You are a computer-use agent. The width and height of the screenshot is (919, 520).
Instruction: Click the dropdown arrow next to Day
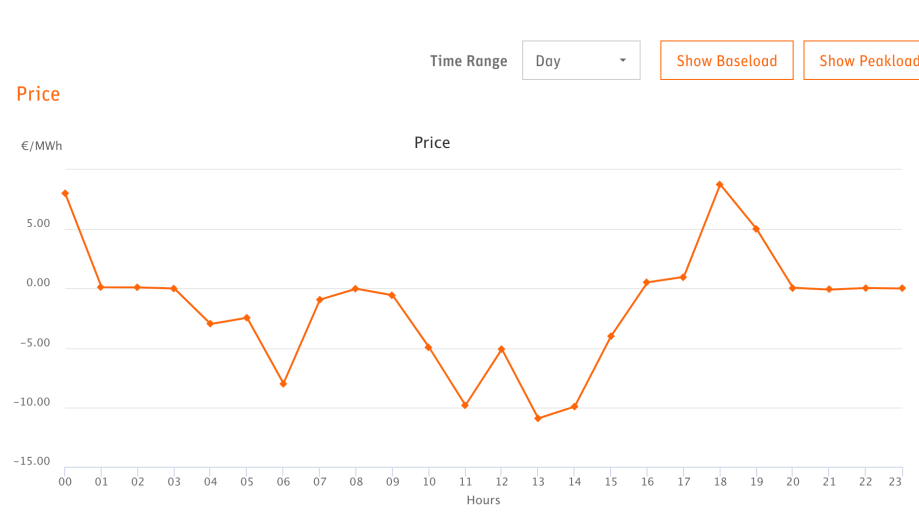coord(622,61)
